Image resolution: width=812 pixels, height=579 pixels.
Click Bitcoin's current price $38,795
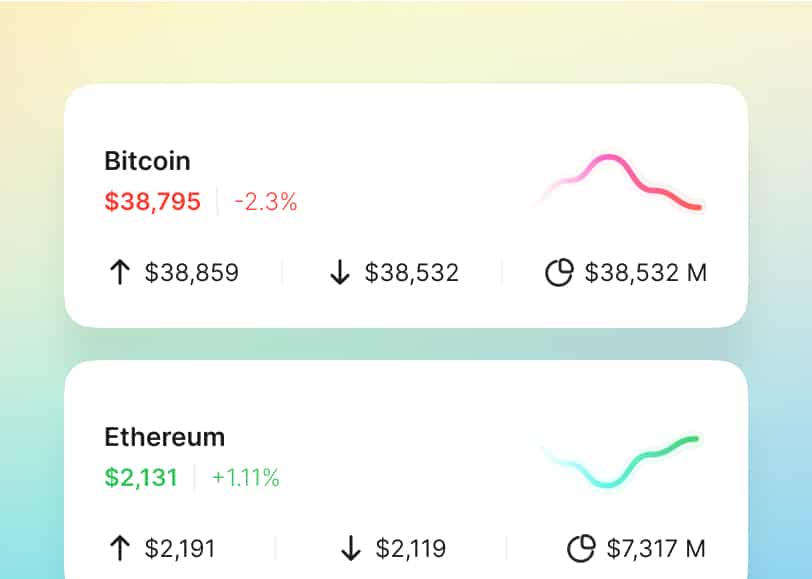[x=153, y=201]
